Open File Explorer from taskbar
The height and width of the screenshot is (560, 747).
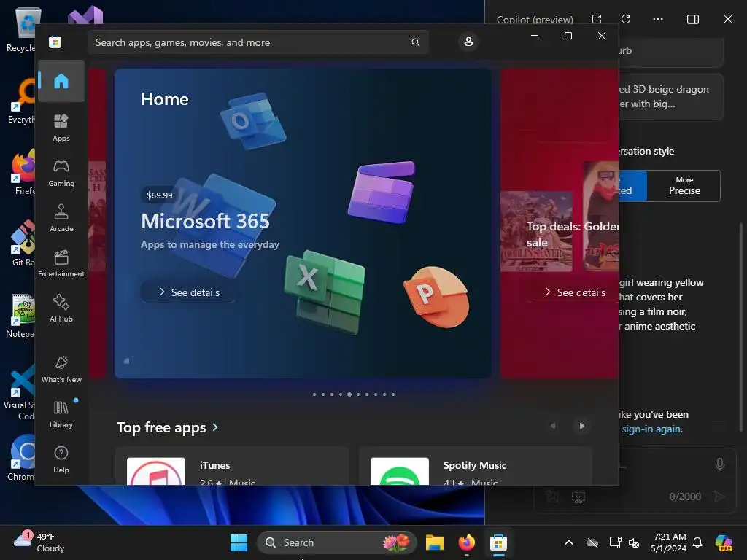(435, 542)
